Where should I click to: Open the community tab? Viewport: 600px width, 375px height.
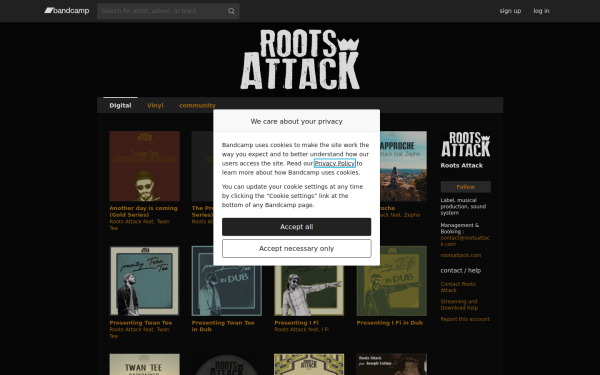click(x=197, y=105)
